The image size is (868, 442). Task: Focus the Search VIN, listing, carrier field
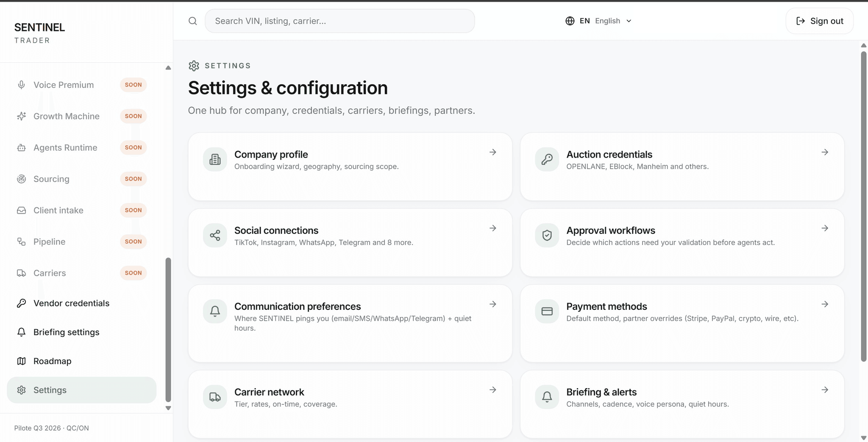339,21
